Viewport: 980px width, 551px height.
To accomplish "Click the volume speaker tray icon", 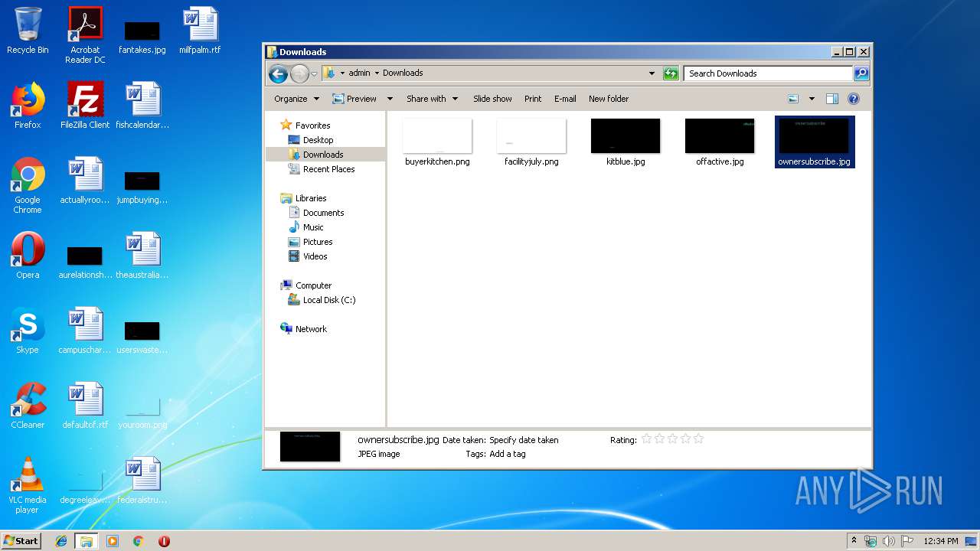I will [888, 541].
